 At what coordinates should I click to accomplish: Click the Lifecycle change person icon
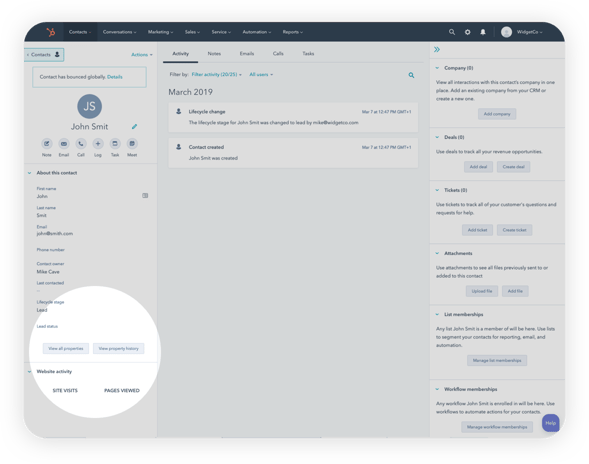179,112
